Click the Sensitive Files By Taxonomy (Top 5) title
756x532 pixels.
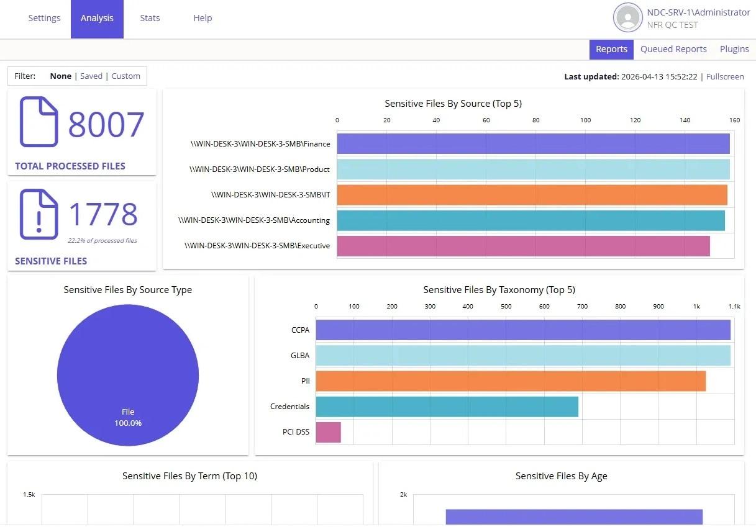[x=499, y=290]
